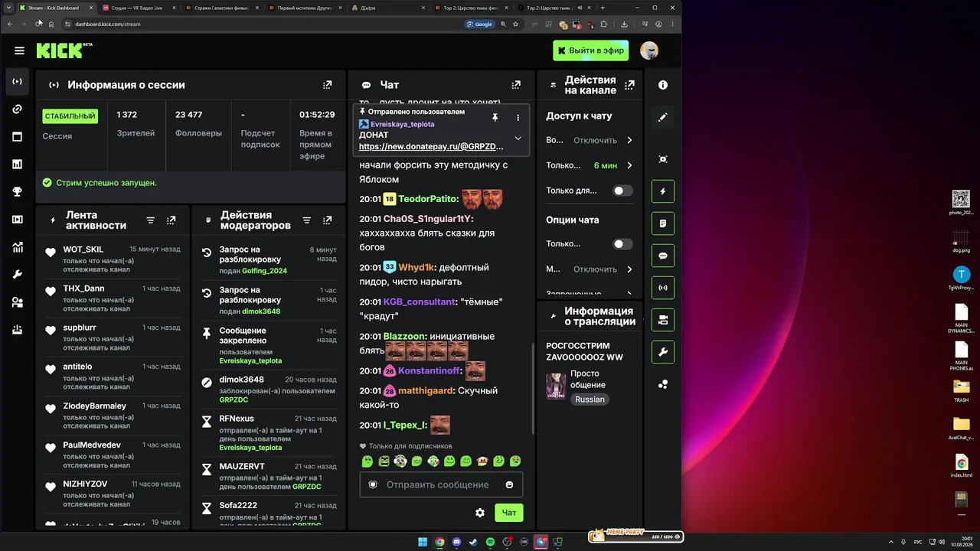Toggle the chat bubble widget in right toolbar
The height and width of the screenshot is (551, 980).
pos(663,256)
